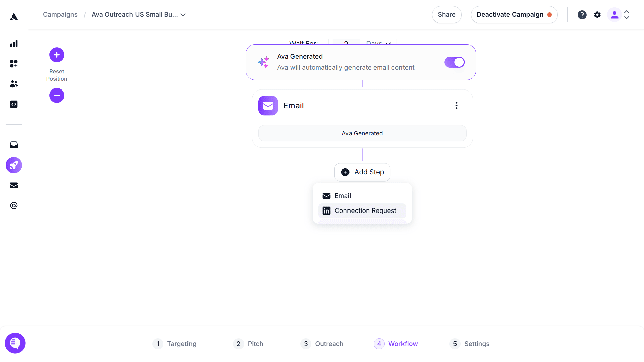Viewport: 644px width, 362px height.
Task: Choose Email in the add step menu
Action: coord(342,196)
